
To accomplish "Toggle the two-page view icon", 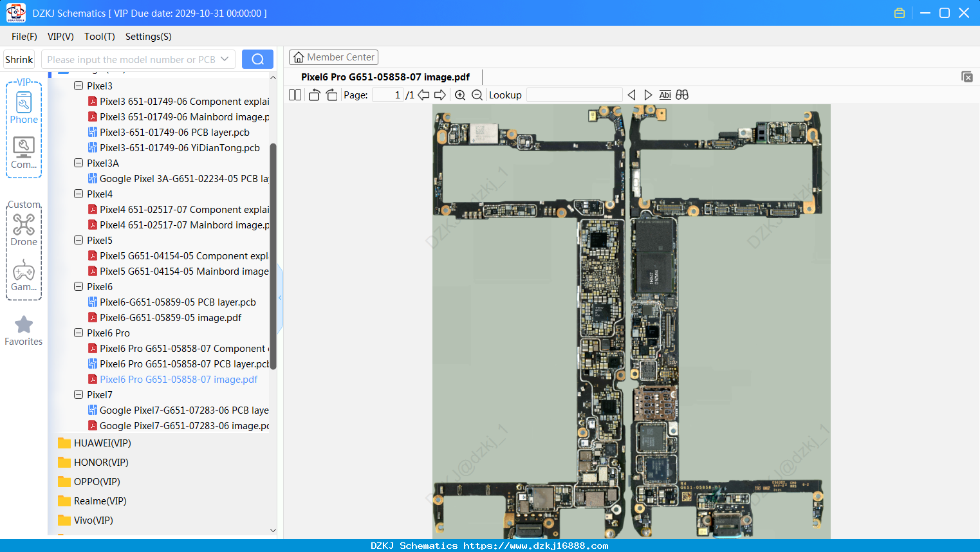I will (x=295, y=95).
